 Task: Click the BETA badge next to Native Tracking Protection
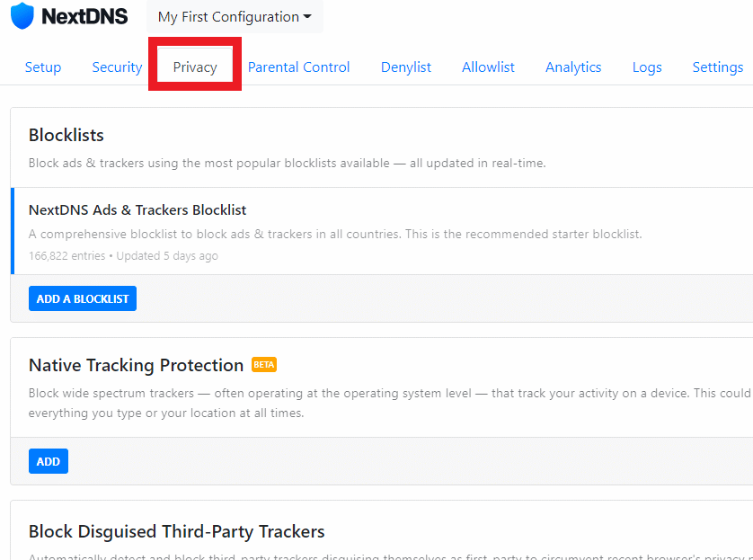[x=264, y=365]
